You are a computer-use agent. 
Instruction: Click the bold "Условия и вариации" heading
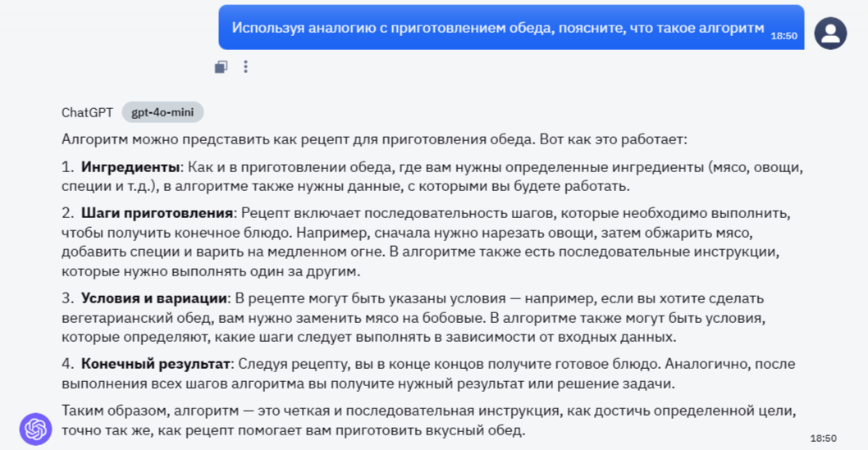[154, 298]
